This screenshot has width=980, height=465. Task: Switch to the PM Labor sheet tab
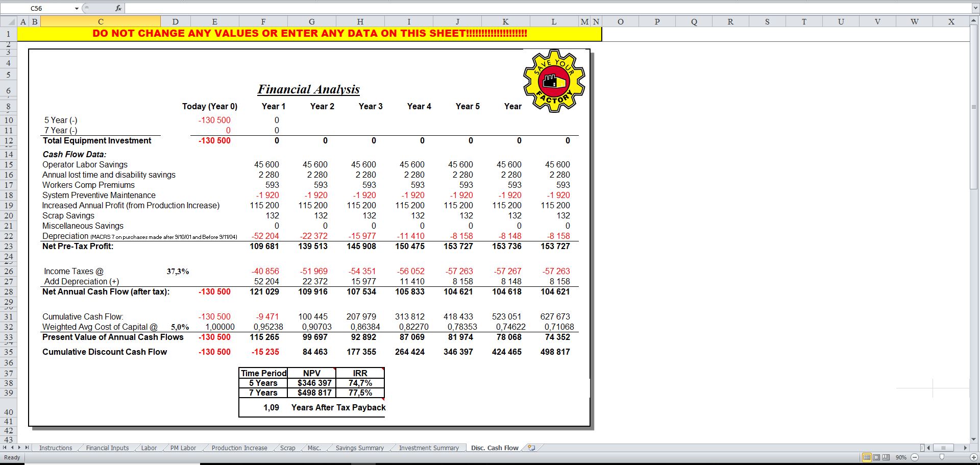pyautogui.click(x=183, y=448)
